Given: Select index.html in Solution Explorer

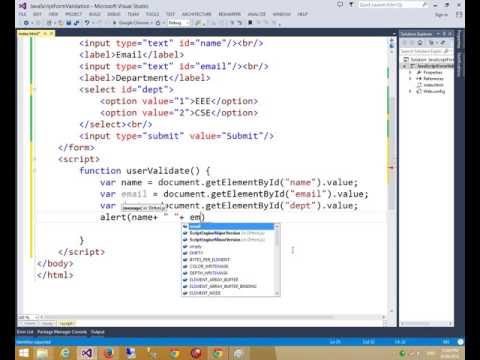Looking at the screenshot, I should [433, 85].
